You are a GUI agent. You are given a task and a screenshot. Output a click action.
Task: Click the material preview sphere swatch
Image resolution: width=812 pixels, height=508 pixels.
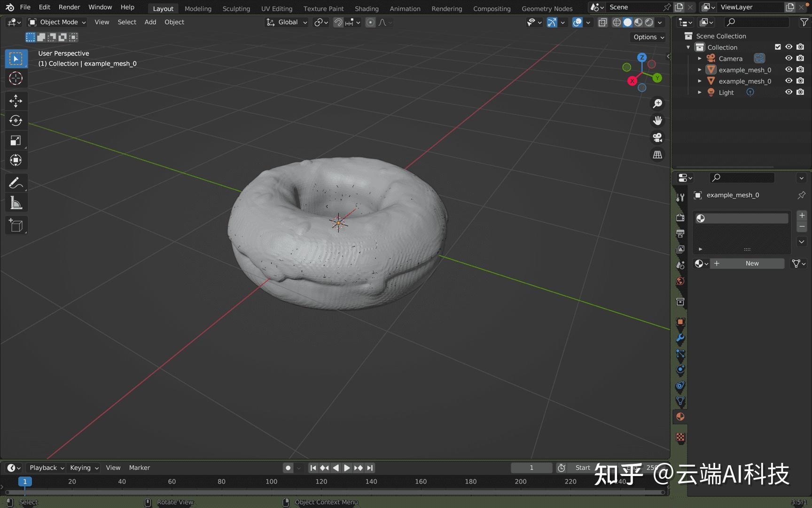[x=701, y=218]
